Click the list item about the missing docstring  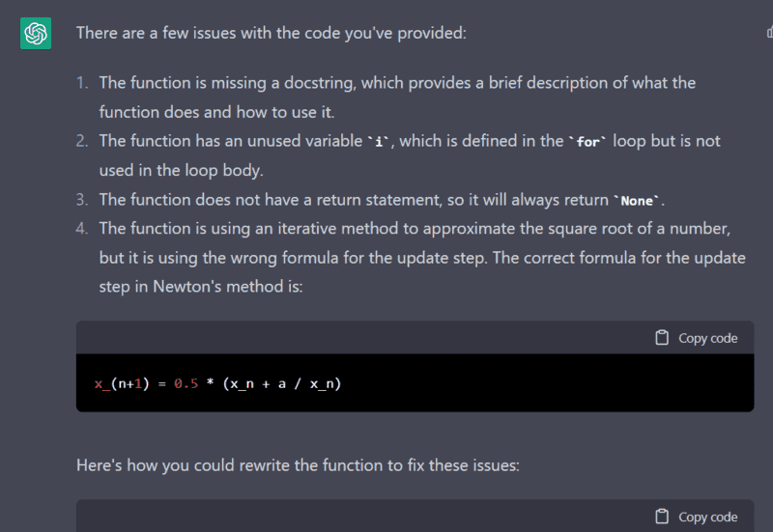click(x=396, y=97)
